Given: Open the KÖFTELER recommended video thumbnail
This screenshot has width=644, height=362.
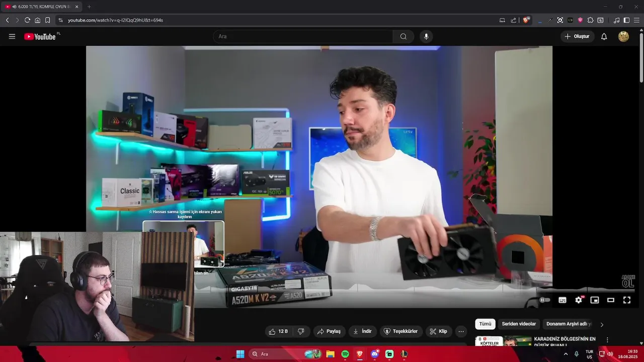Looking at the screenshot, I should click(x=503, y=341).
